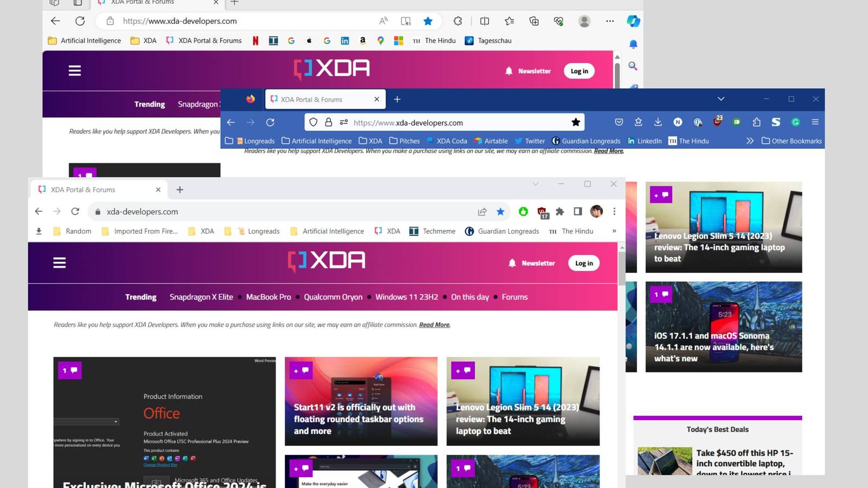Open Other Bookmarks folder in Firefox
Image resolution: width=868 pixels, height=488 pixels.
coord(792,141)
